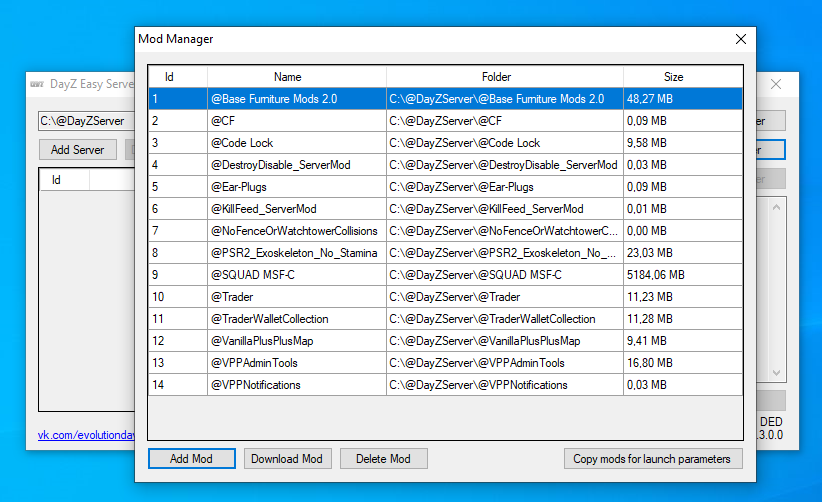Click folder path C:\@DayZServer\@Code Lock
822x502 pixels.
505,143
